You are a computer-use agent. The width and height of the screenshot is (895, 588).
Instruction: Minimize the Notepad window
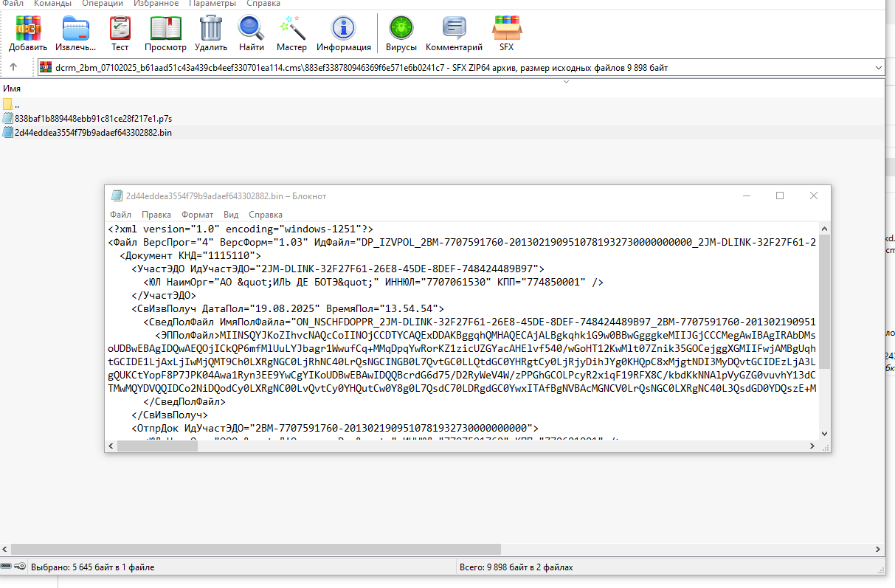pos(746,196)
